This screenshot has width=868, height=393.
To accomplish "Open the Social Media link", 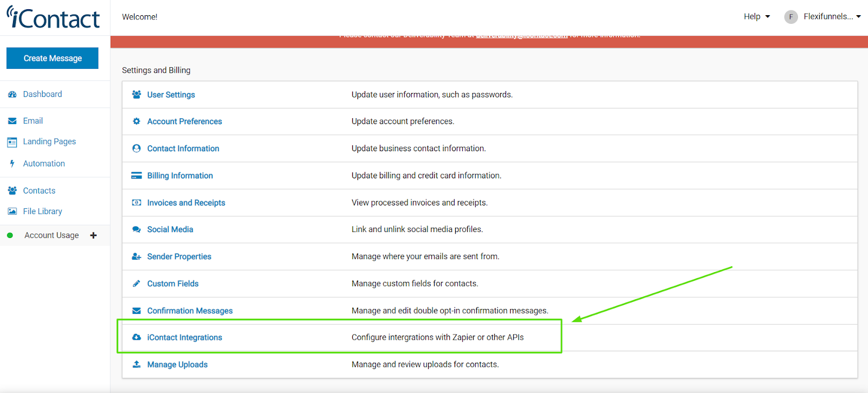I will 170,229.
